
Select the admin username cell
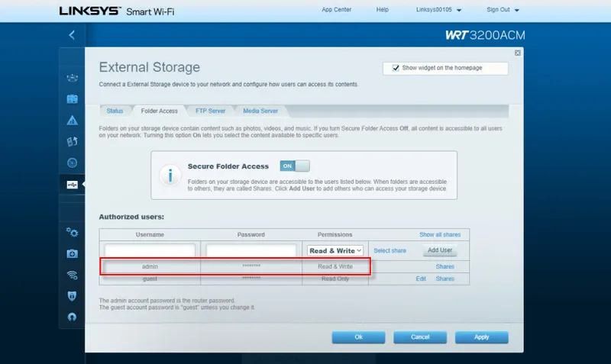pos(150,266)
